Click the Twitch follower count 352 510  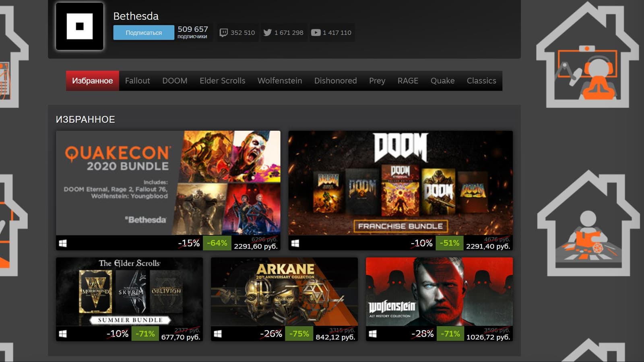(243, 33)
